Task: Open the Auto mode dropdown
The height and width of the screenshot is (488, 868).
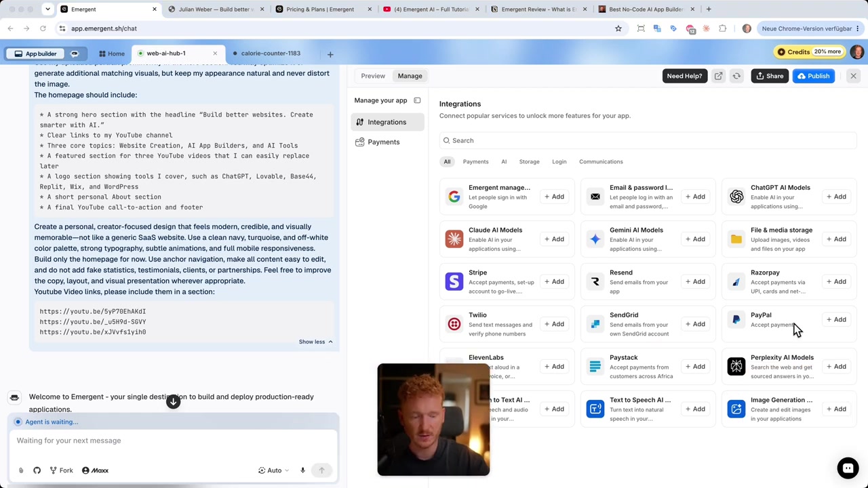Action: (273, 470)
